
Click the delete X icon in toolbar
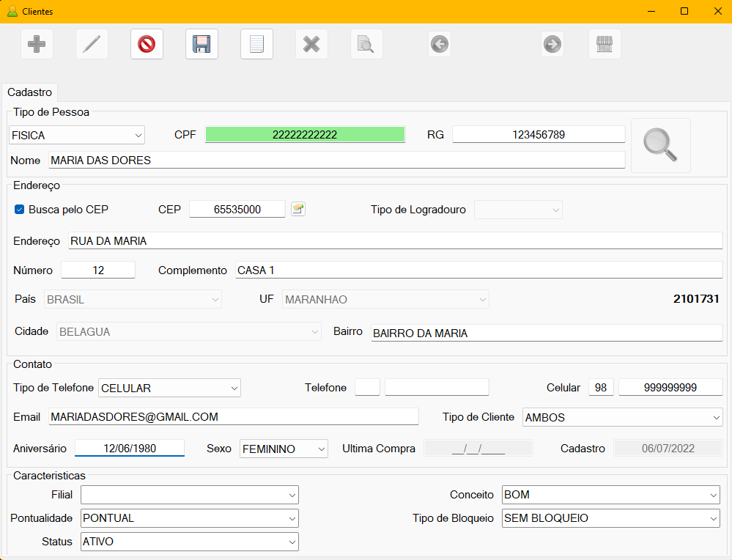coord(311,44)
